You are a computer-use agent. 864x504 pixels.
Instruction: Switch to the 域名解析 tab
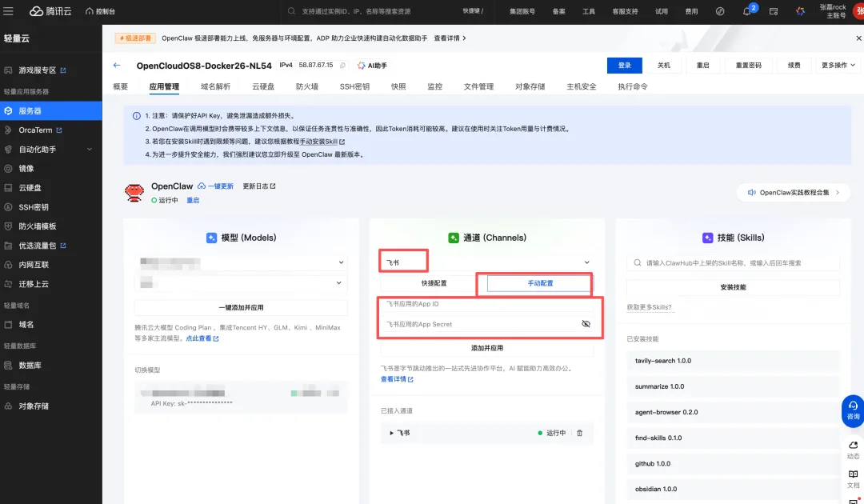[215, 86]
